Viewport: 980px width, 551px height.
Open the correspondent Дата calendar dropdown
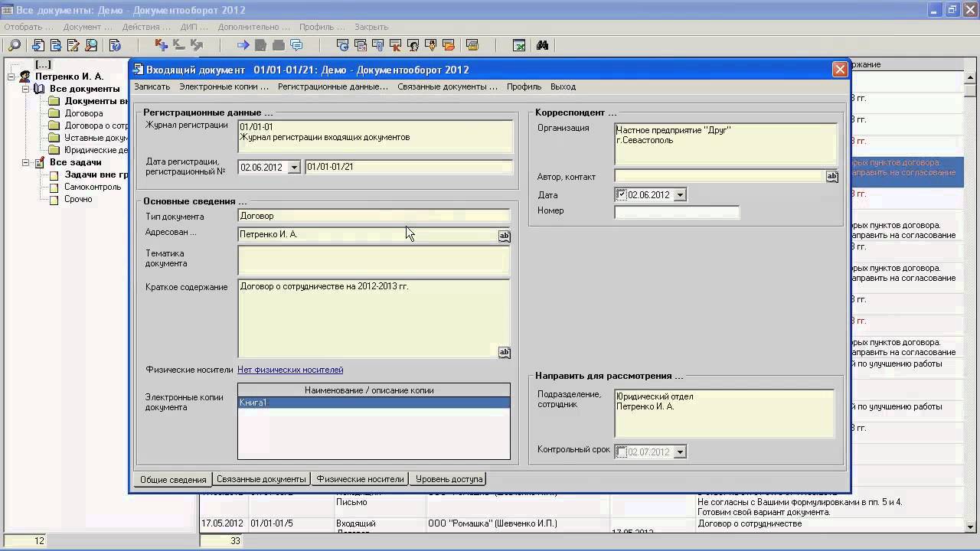(680, 195)
